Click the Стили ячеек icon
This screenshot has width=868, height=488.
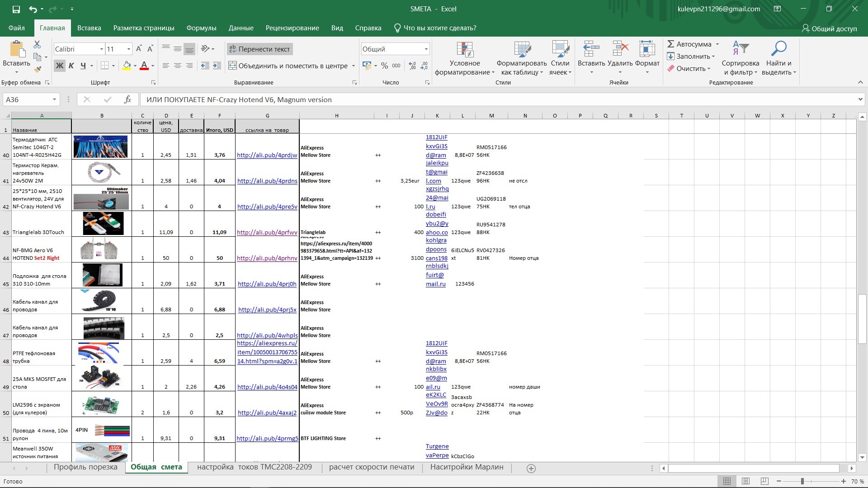[x=560, y=58]
